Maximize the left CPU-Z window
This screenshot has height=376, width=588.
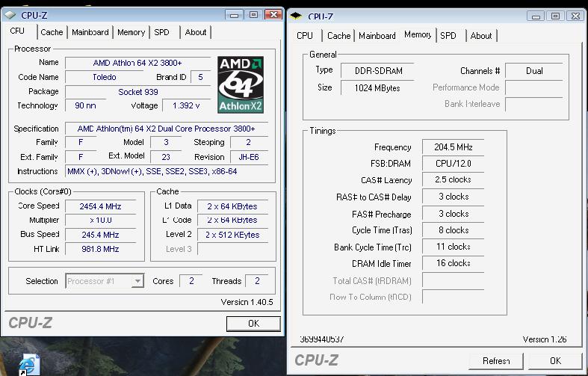click(253, 15)
